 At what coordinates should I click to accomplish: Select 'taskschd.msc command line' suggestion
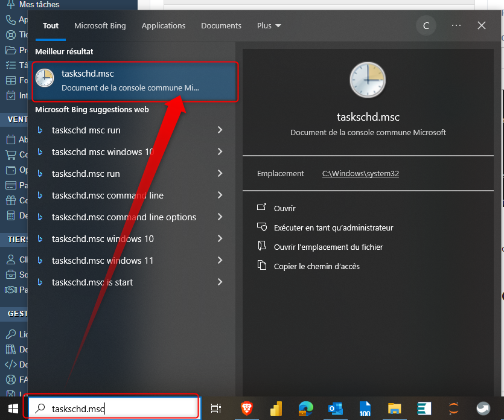(107, 196)
